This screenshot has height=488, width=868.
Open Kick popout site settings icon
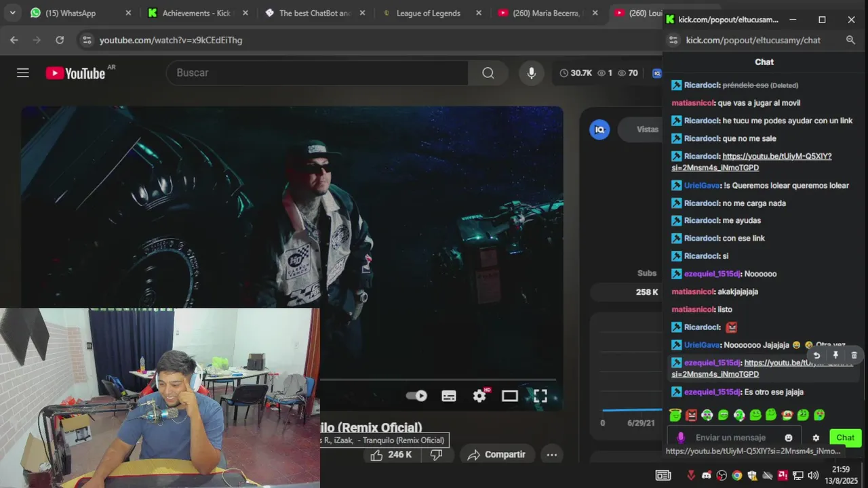click(x=673, y=40)
